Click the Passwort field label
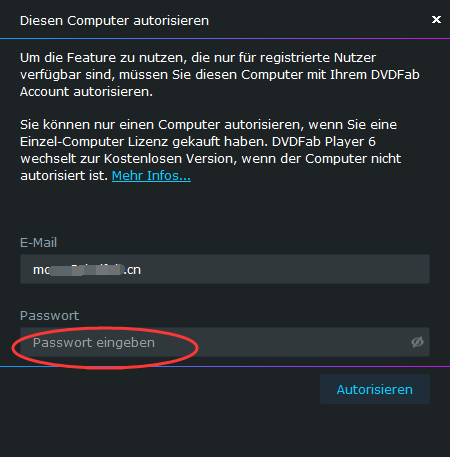The width and height of the screenshot is (450, 457). point(49,316)
